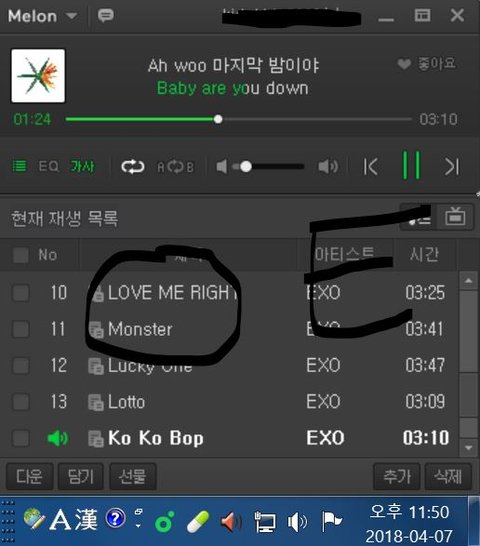Click the playlist scrollbar up arrow
Image resolution: width=480 pixels, height=546 pixels.
tap(469, 280)
